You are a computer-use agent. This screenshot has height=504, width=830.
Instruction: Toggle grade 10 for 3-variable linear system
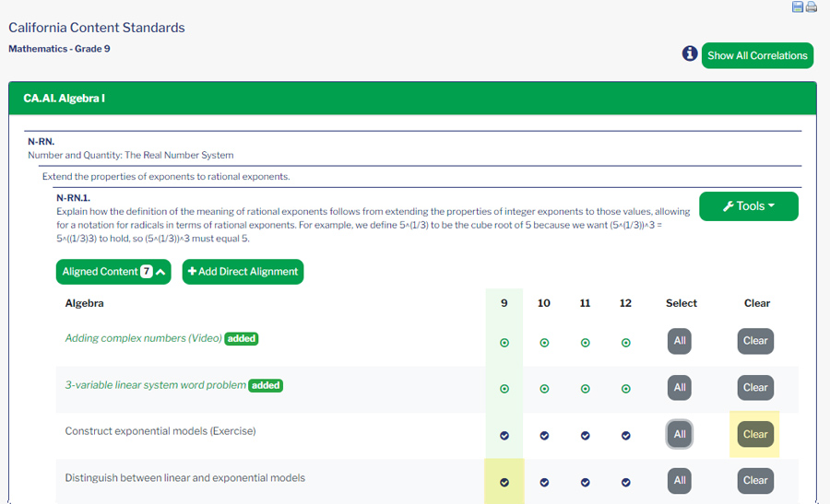click(544, 389)
